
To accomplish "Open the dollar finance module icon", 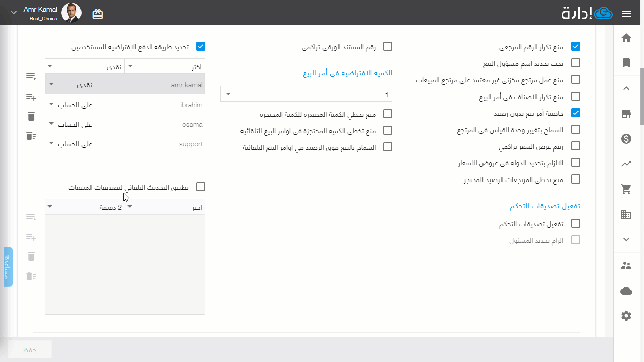I will click(626, 139).
